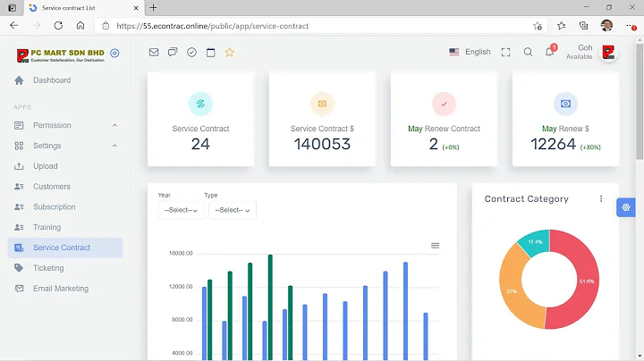Open Contract Category three-dot menu
This screenshot has width=644, height=361.
[x=601, y=198]
